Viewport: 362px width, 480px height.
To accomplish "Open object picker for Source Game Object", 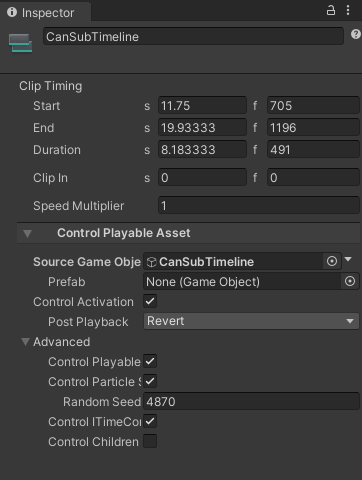I will (x=332, y=261).
